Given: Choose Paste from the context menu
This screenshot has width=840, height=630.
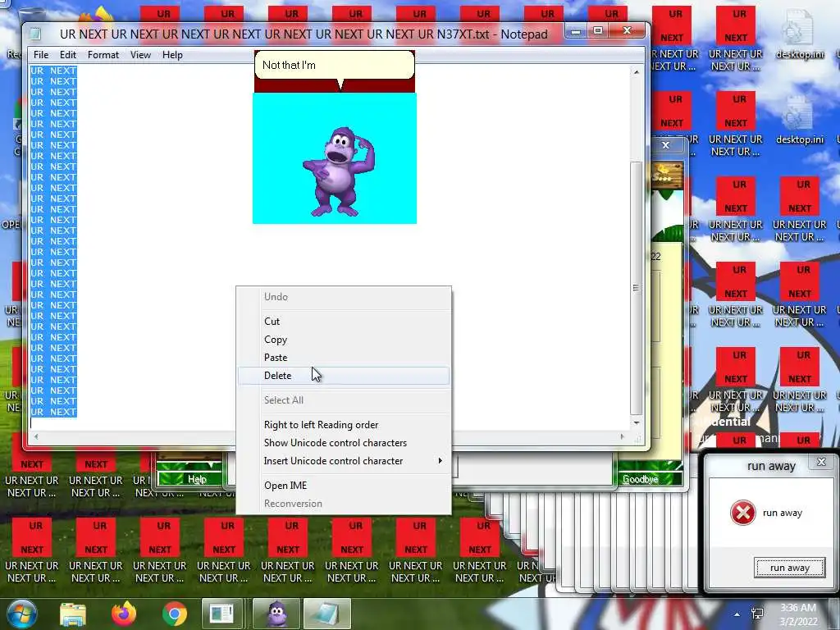Looking at the screenshot, I should point(344,358).
